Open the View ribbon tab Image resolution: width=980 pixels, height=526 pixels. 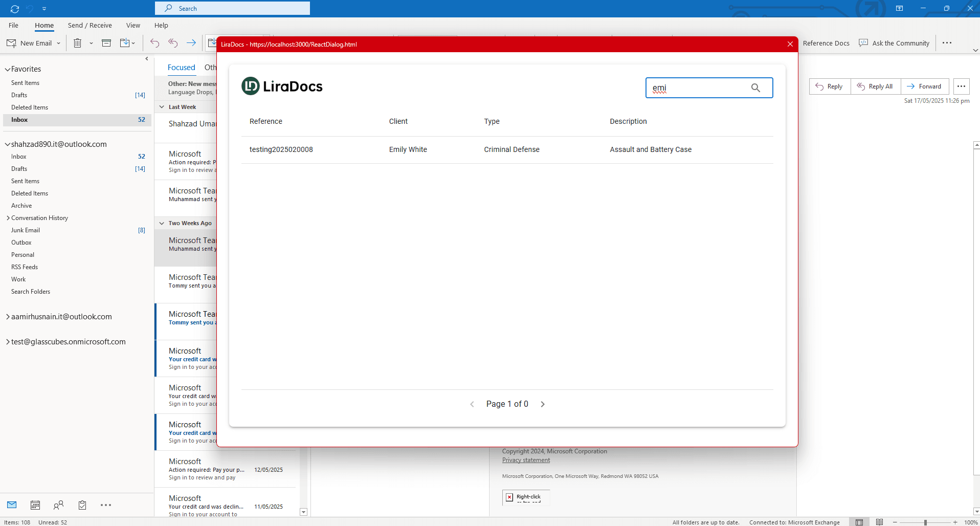[x=133, y=25]
